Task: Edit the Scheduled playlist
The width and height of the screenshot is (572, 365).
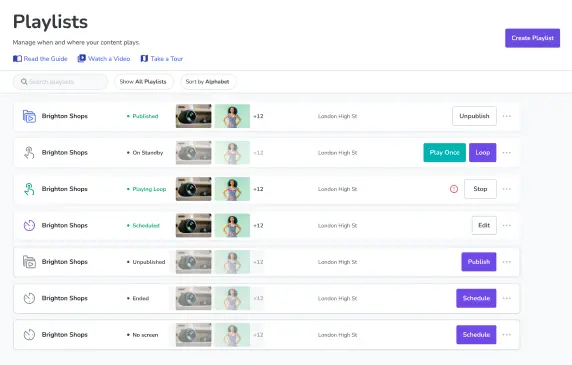Action: [x=484, y=225]
